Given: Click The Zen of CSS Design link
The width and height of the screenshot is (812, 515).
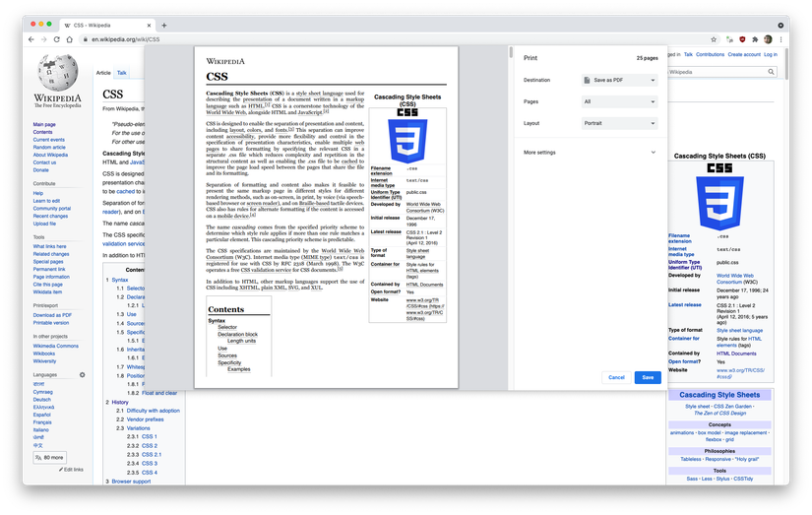Looking at the screenshot, I should tap(719, 413).
